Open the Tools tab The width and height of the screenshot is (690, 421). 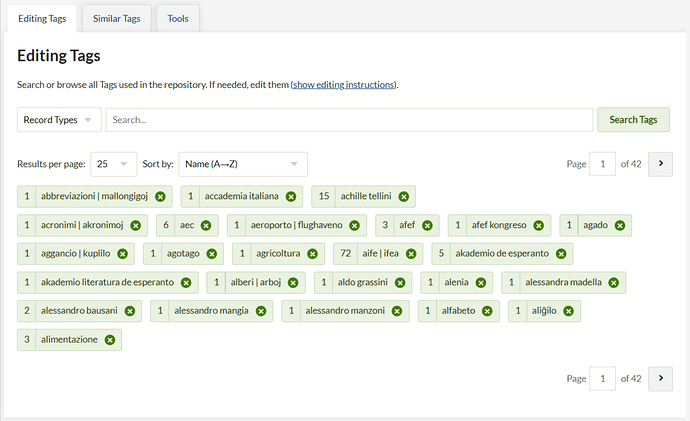tap(178, 18)
